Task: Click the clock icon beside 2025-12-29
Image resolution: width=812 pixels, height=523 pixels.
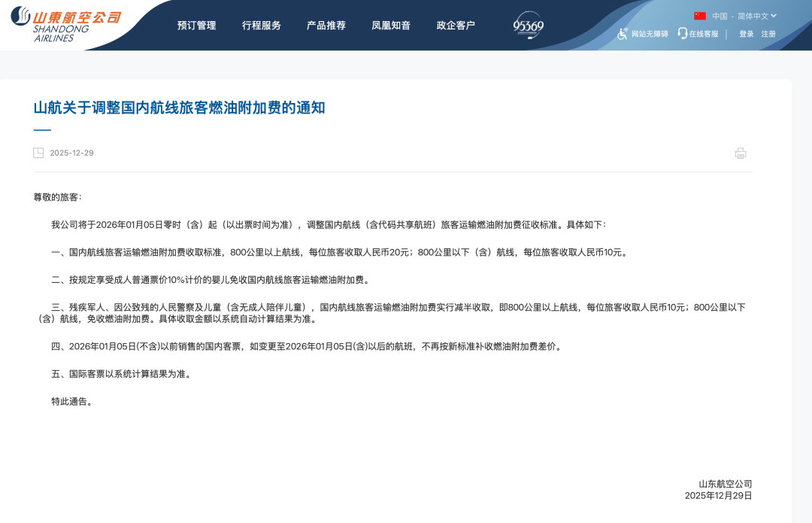Action: pyautogui.click(x=38, y=154)
